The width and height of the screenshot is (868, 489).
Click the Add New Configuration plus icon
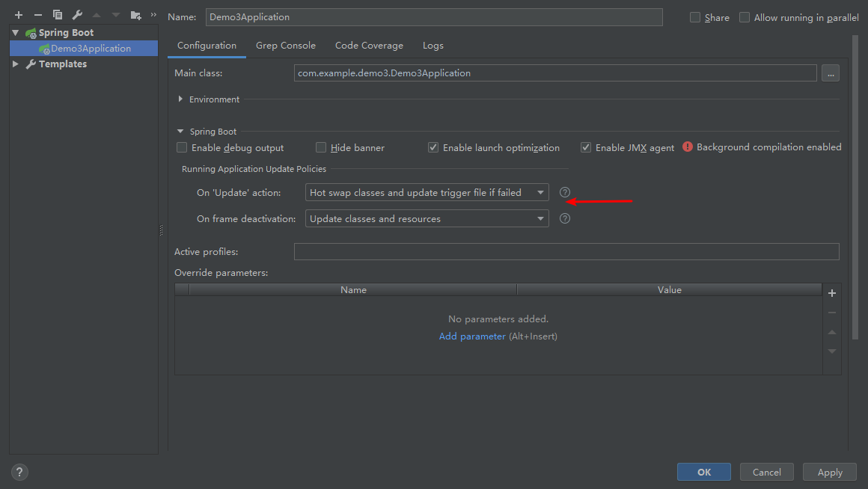click(19, 15)
